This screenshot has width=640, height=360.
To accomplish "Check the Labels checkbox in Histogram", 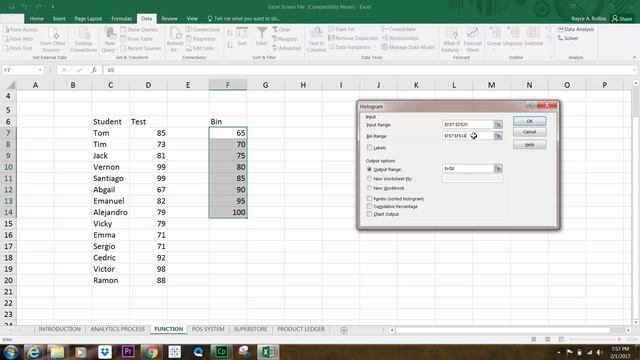I will 369,147.
